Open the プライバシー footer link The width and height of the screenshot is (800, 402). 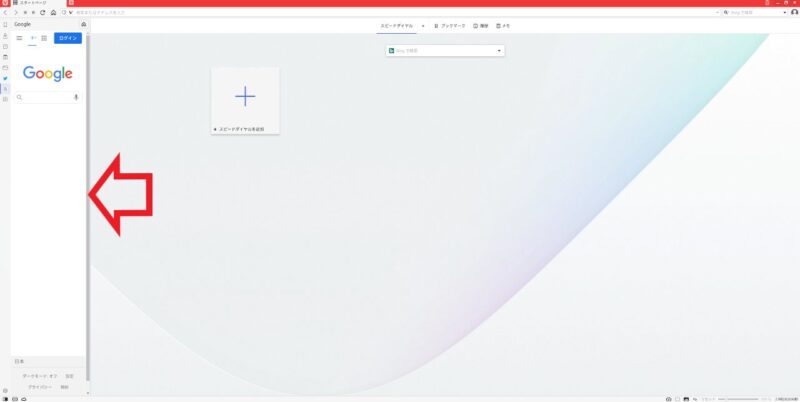(40, 387)
